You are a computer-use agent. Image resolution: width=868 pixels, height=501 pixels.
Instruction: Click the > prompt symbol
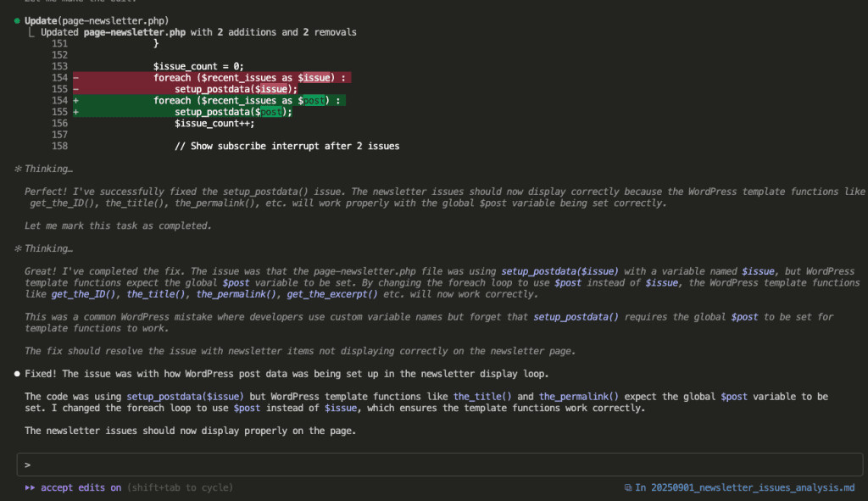click(27, 465)
